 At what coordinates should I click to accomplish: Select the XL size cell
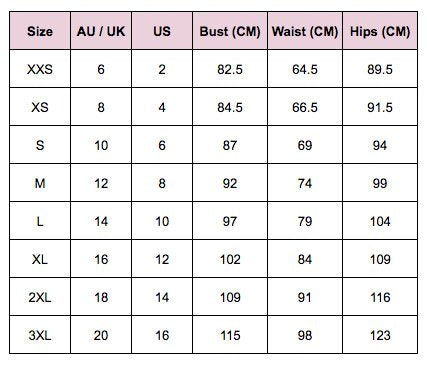[40, 259]
